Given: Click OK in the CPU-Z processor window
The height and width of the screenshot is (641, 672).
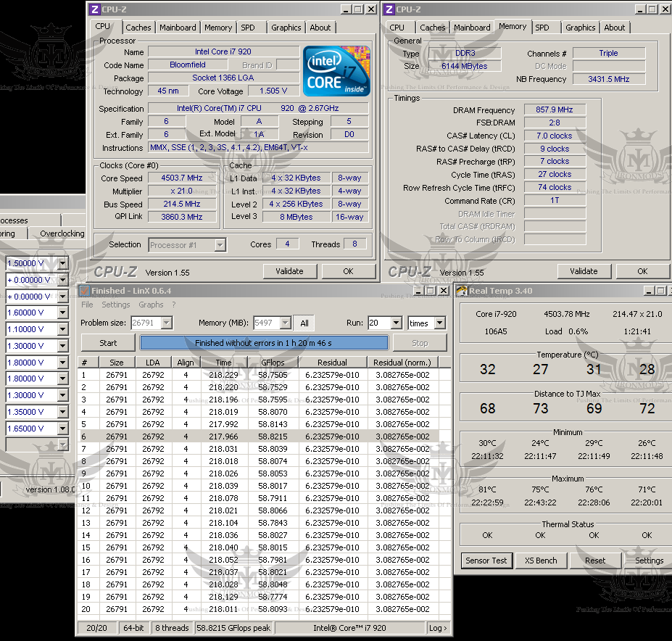Looking at the screenshot, I should pyautogui.click(x=348, y=271).
